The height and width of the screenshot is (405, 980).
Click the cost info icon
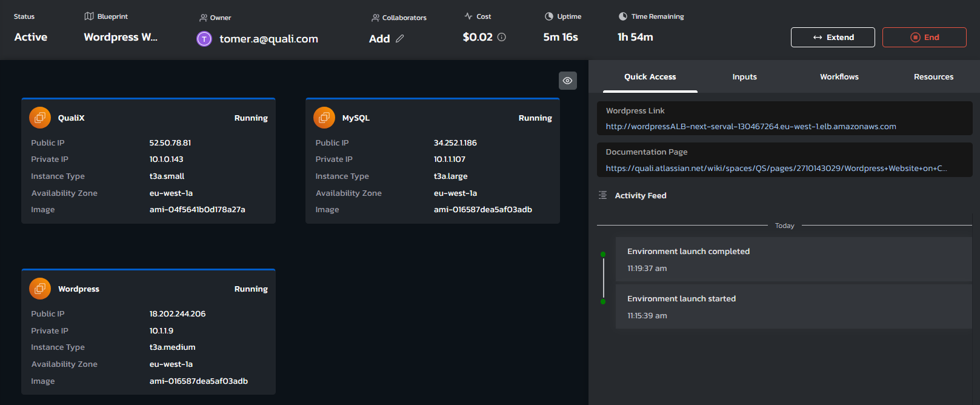[x=502, y=37]
